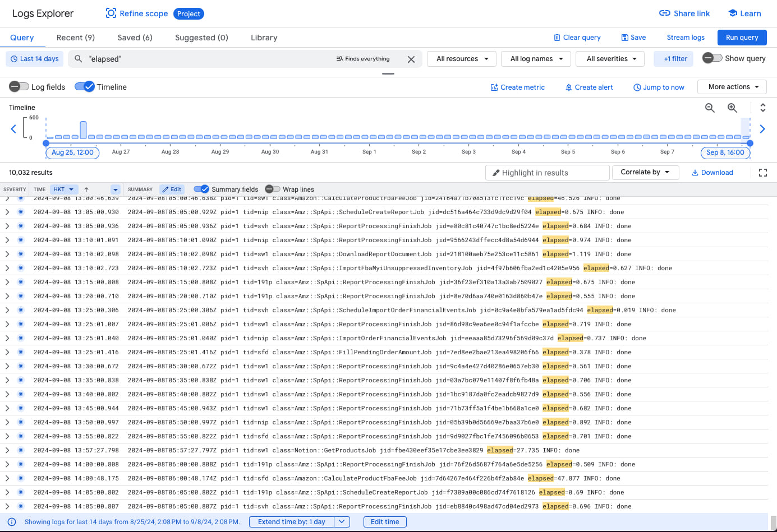Screen dimensions: 777x532
Task: Run the query
Action: click(x=742, y=38)
